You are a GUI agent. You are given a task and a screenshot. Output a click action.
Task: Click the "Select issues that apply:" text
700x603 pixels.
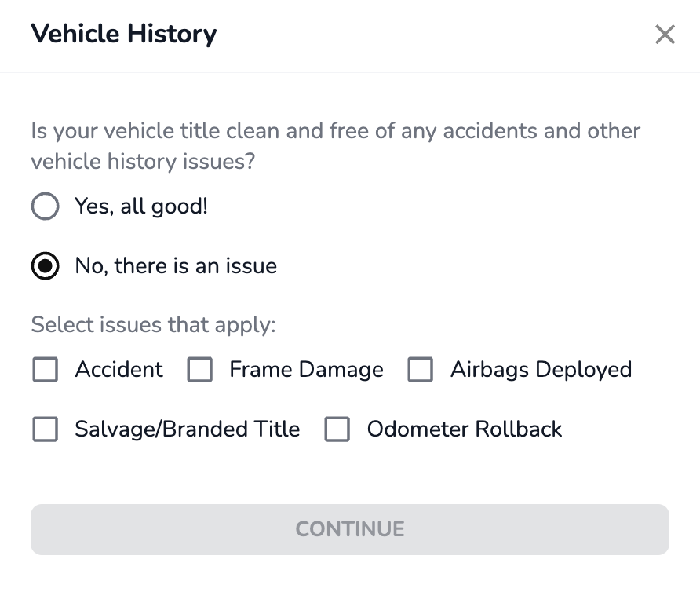(154, 324)
